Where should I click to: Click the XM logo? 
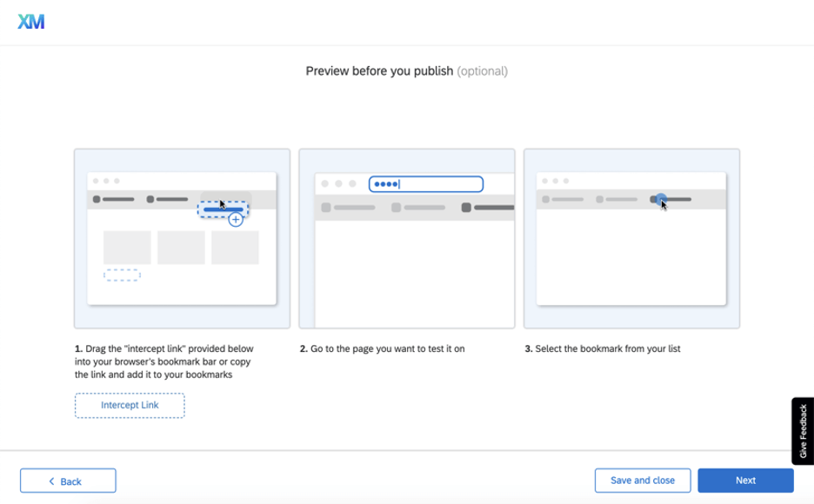(31, 21)
